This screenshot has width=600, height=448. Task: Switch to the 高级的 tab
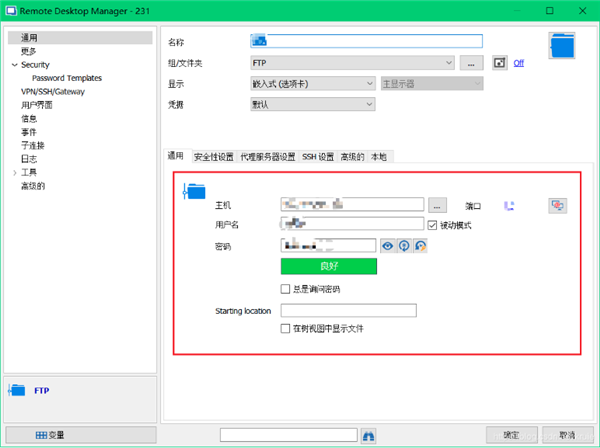352,157
